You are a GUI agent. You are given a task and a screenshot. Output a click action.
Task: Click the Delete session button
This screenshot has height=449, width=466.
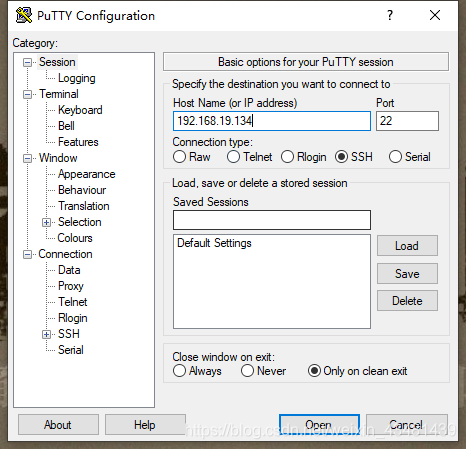tap(407, 301)
